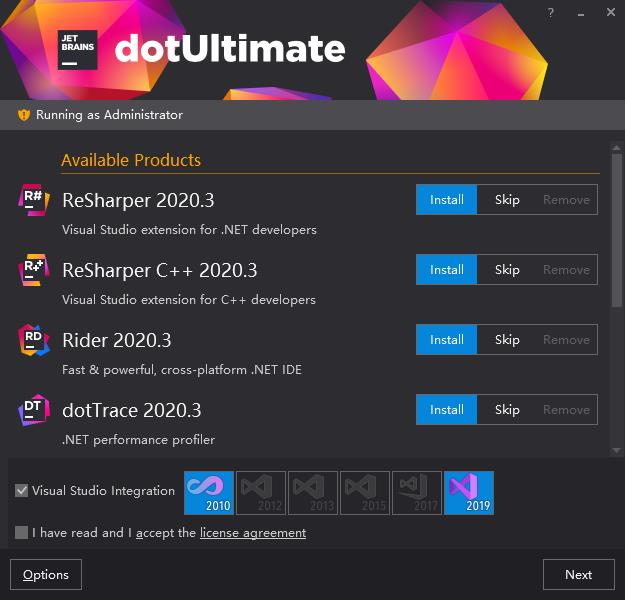Check the accept license agreement checkbox
Image resolution: width=625 pixels, height=600 pixels.
click(x=21, y=532)
